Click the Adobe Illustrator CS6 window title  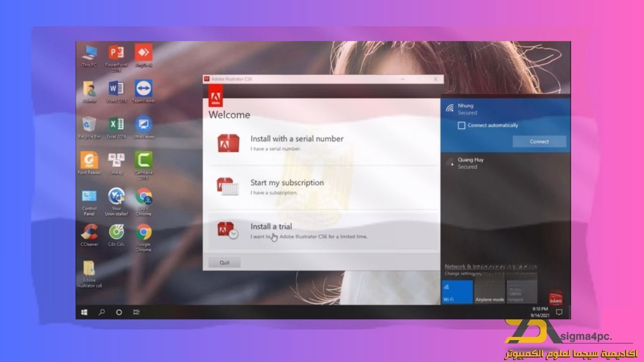click(231, 79)
